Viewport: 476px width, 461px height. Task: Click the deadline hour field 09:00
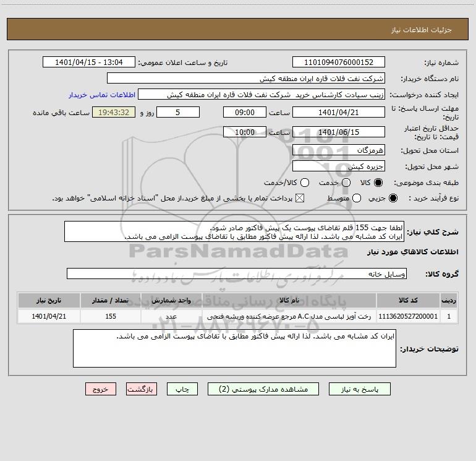(245, 112)
